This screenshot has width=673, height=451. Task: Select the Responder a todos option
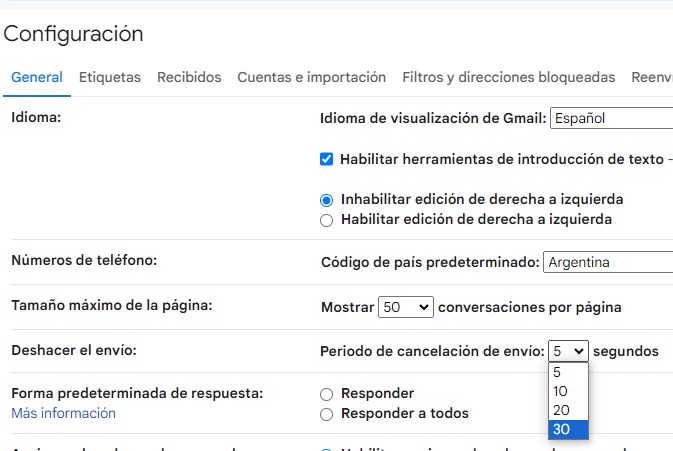point(326,414)
